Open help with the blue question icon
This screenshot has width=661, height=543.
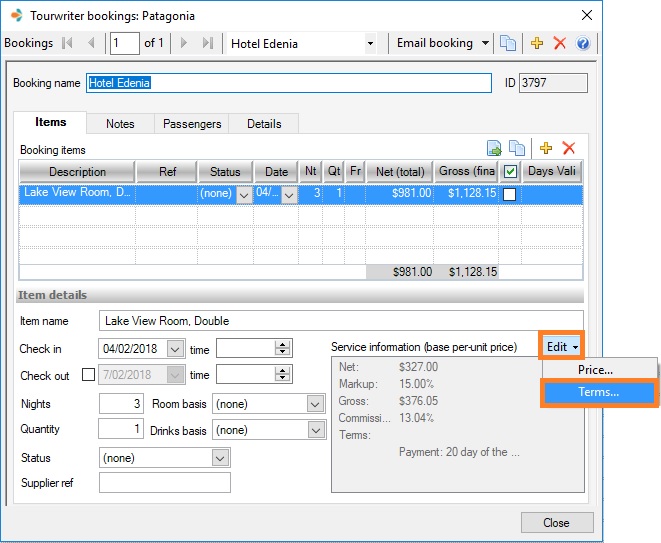point(583,43)
